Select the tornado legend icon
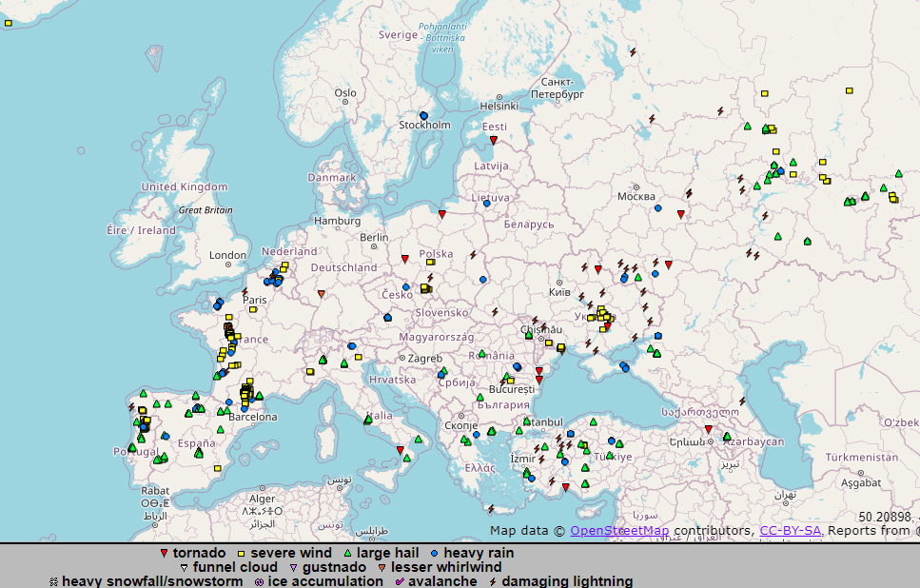Screen dimensions: 920x588 pos(165,553)
